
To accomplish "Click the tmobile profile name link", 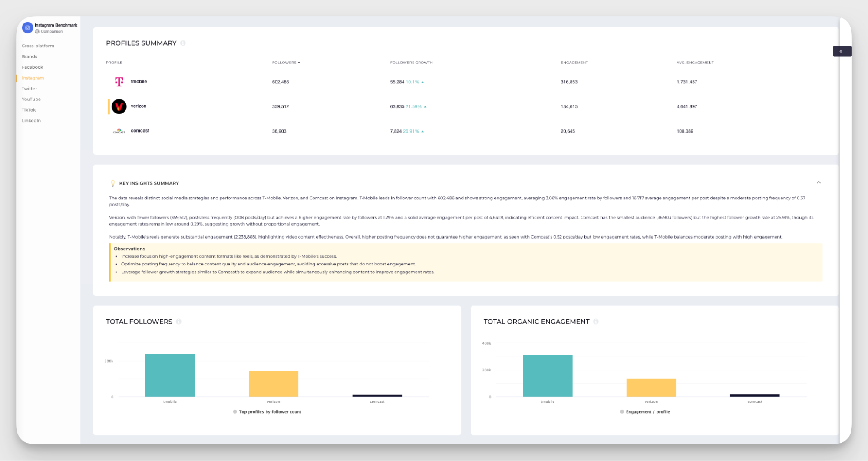I will [139, 81].
